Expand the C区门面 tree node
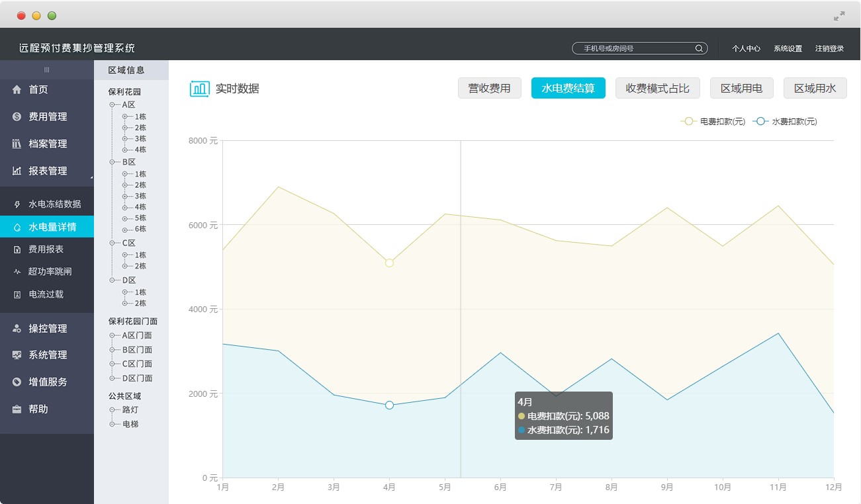This screenshot has height=504, width=861. (113, 364)
